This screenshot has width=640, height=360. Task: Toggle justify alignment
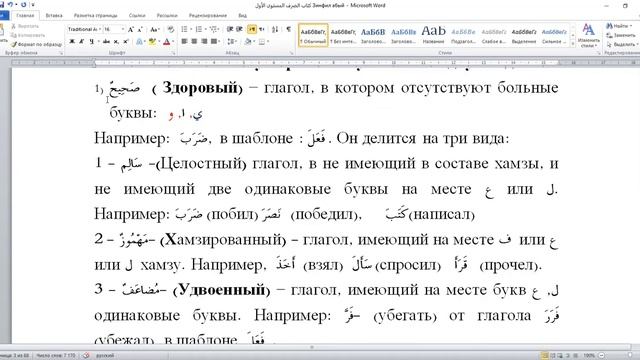(214, 41)
